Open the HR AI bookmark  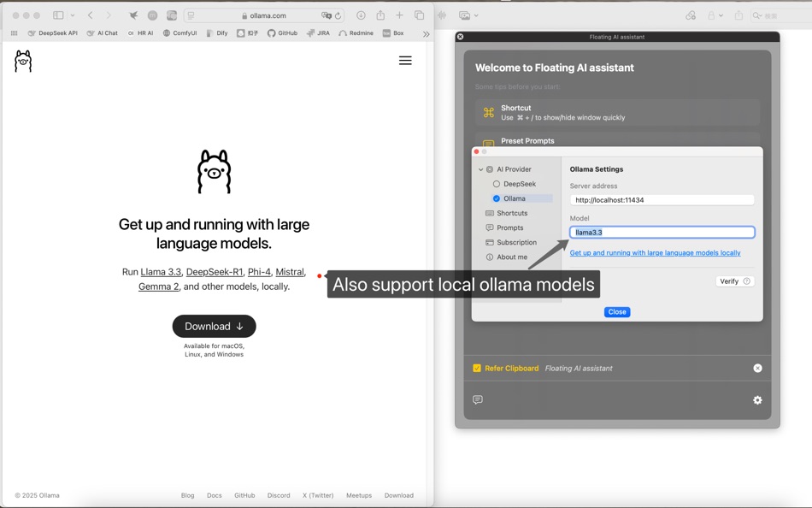[140, 33]
